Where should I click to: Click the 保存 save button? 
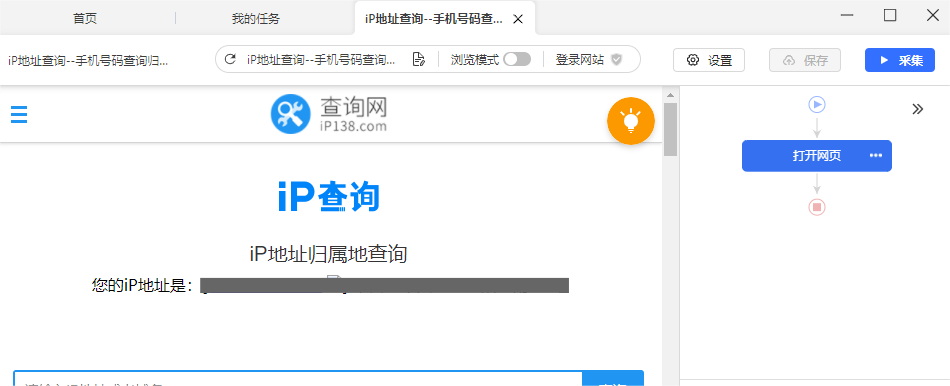click(x=805, y=60)
